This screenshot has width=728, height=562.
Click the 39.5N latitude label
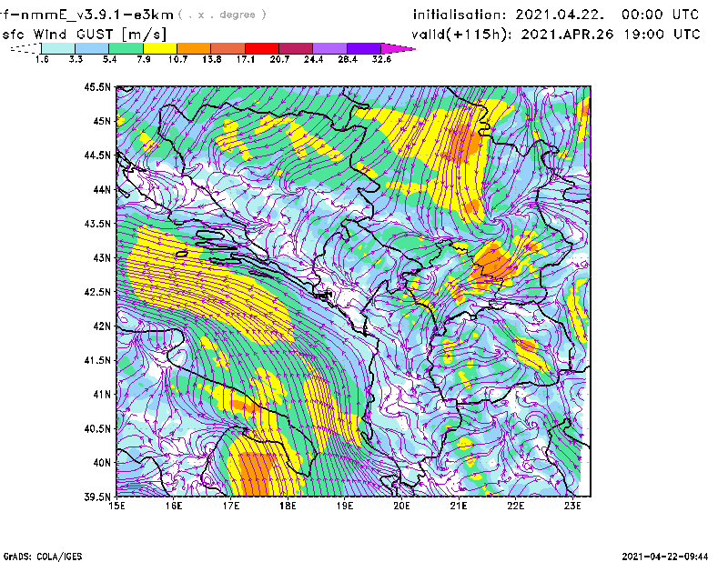(97, 497)
